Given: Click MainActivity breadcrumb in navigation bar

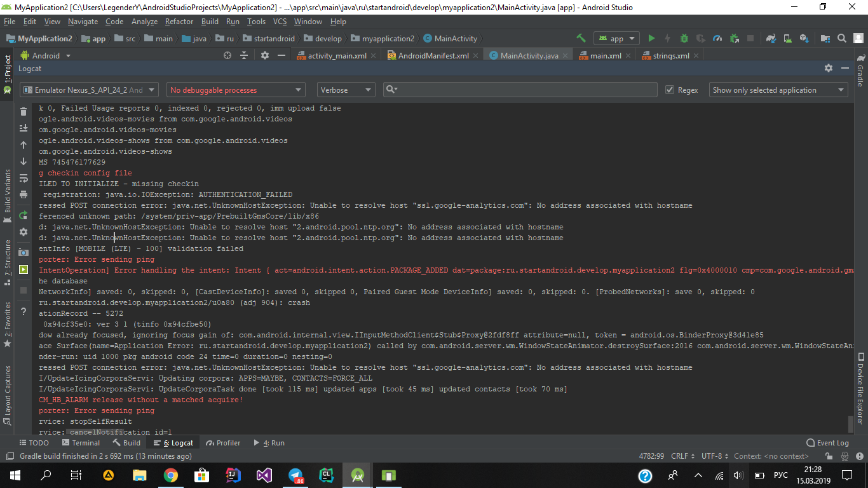Looking at the screenshot, I should pos(450,38).
